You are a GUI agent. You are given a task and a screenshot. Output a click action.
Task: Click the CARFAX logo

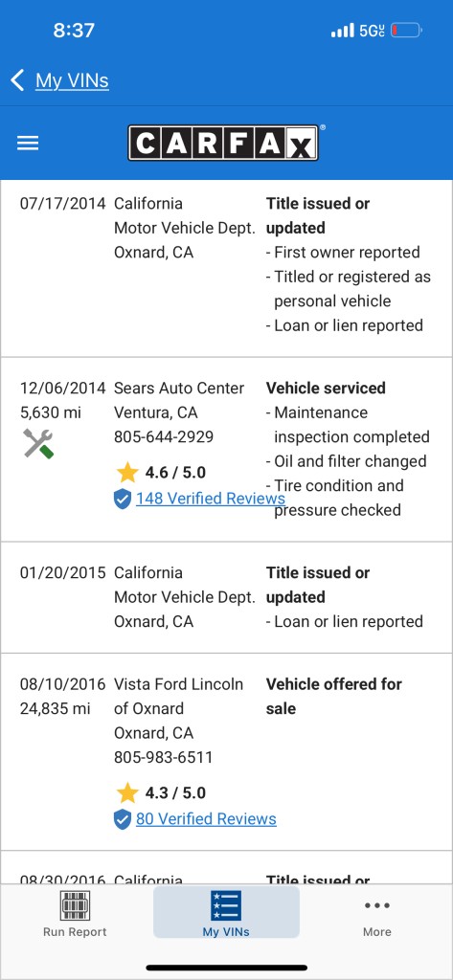coord(223,143)
